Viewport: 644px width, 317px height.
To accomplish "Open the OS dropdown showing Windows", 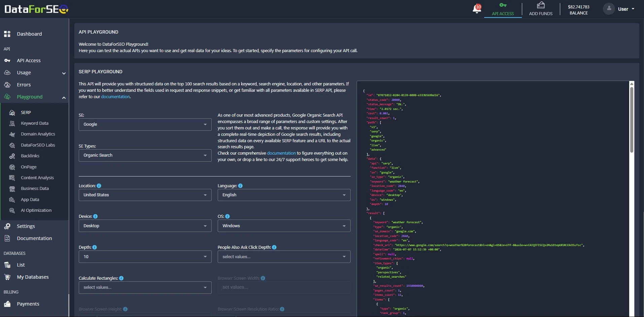I will coord(284,226).
